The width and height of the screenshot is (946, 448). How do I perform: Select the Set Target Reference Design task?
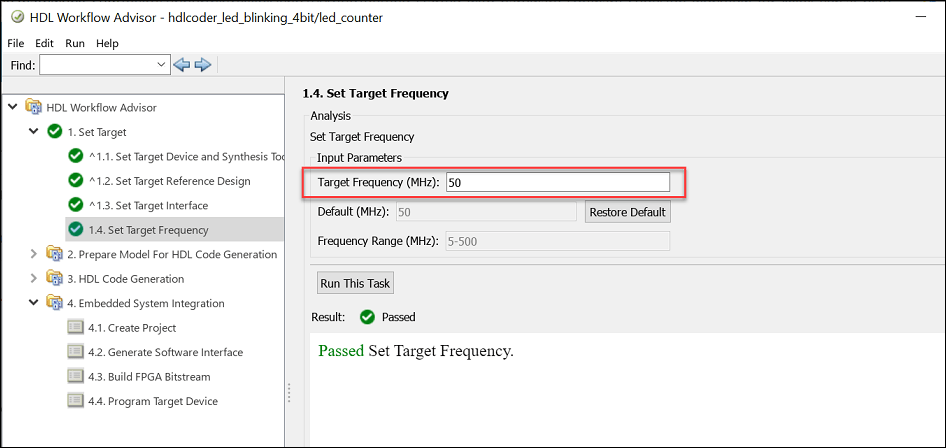[x=183, y=181]
